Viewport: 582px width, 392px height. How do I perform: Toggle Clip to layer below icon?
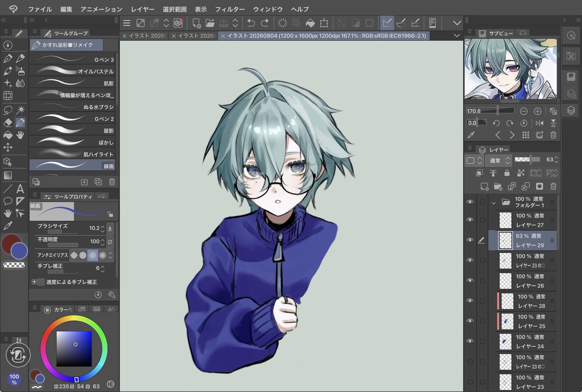click(480, 173)
